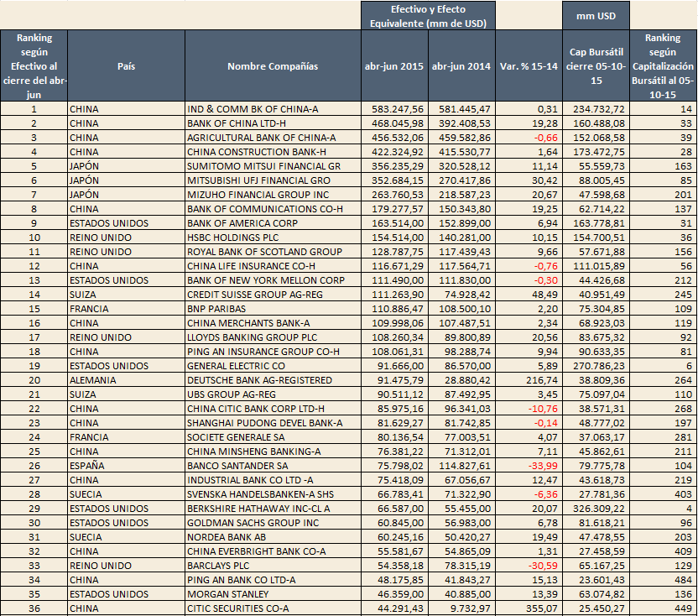The image size is (698, 616).
Task: Click 'CITIC SECURITIES CO-A' cell
Action: [273, 608]
